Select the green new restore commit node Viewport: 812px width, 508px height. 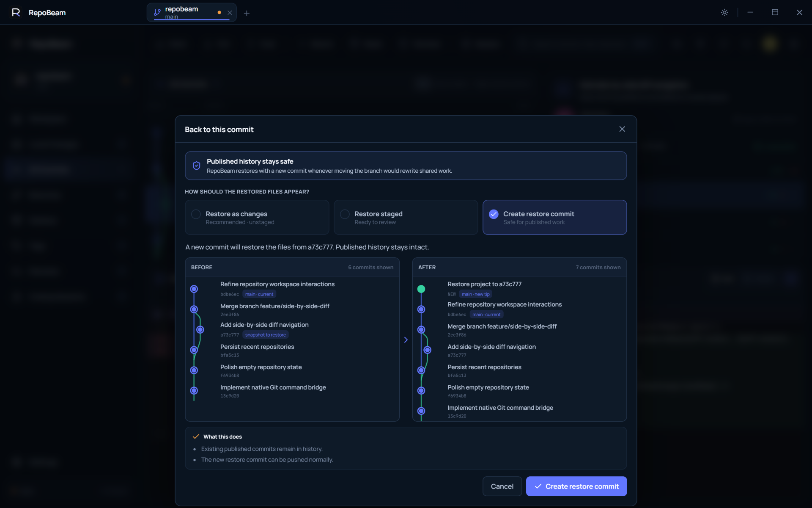coord(421,289)
